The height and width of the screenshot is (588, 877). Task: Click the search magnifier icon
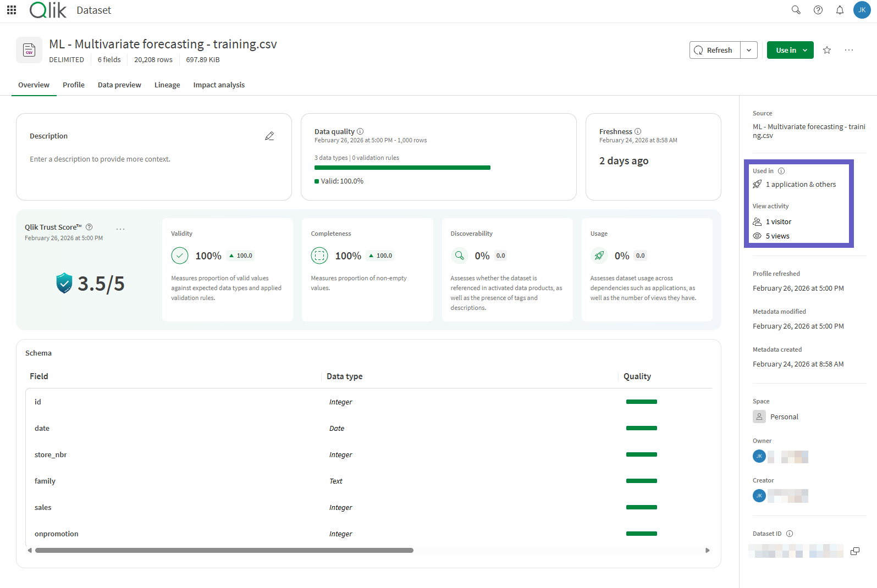[x=796, y=10]
